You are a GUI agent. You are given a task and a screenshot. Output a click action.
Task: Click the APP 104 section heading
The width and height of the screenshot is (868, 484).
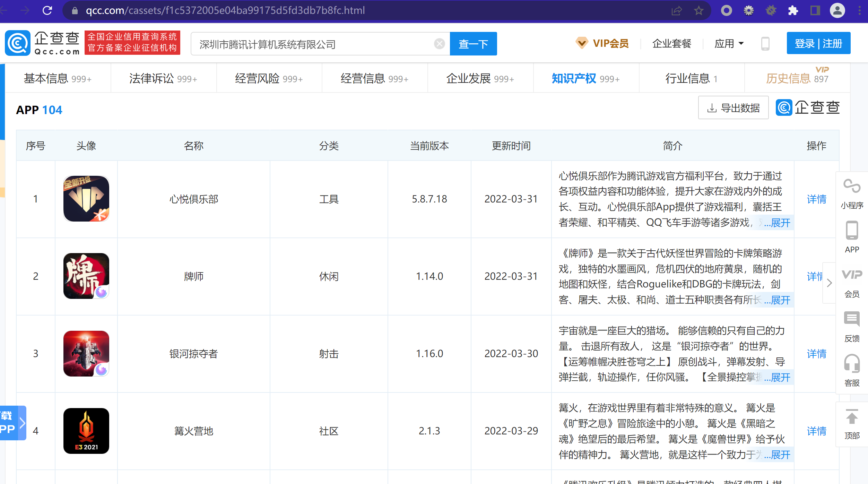[x=39, y=110]
